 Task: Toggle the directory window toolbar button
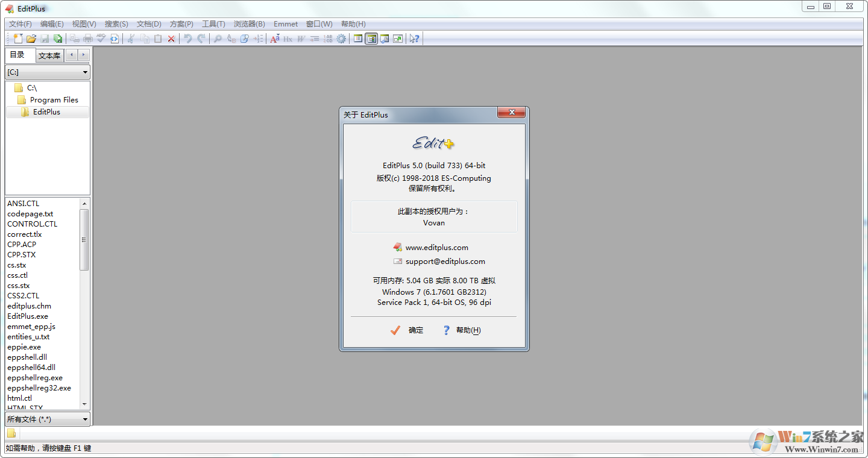(x=358, y=39)
